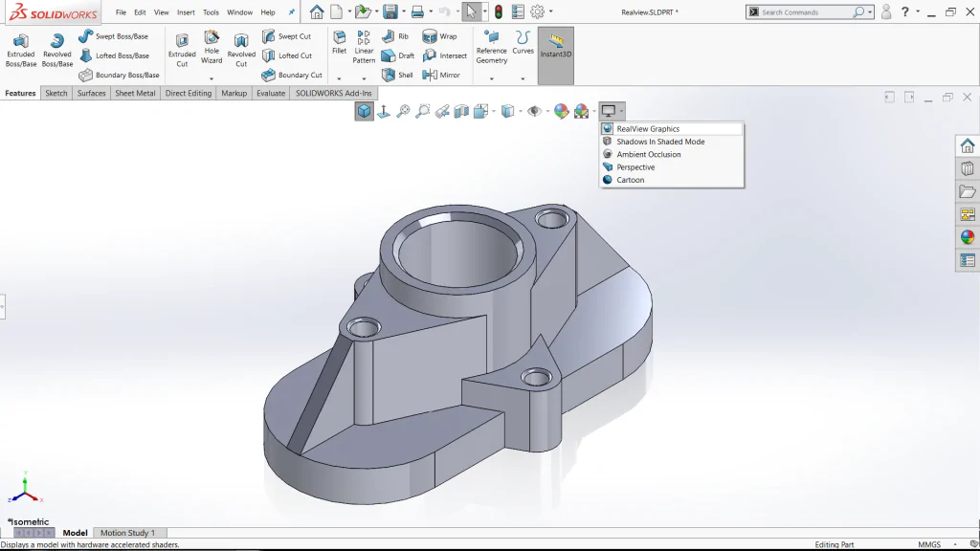Switch to the Evaluate tab

(271, 93)
